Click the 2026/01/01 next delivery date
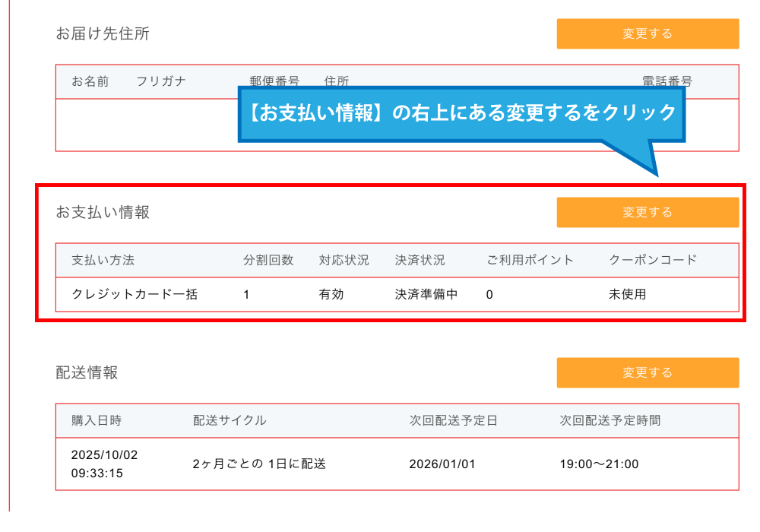Screen dimensions: 760x532 (442, 464)
